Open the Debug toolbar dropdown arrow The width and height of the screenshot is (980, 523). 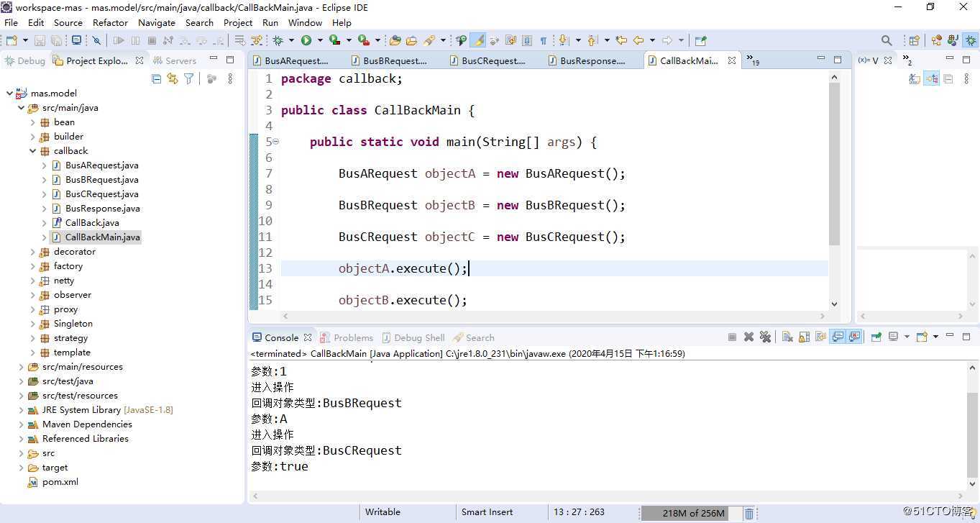pyautogui.click(x=292, y=41)
